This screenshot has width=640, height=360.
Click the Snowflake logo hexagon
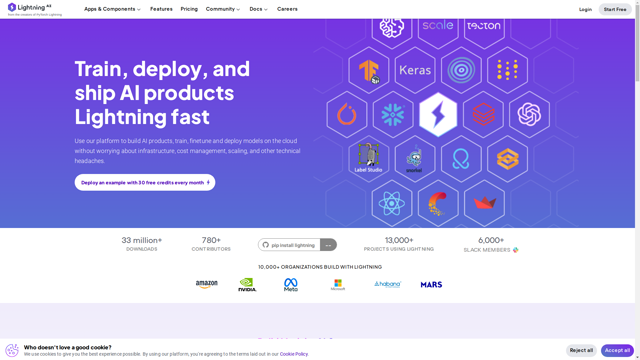(393, 114)
